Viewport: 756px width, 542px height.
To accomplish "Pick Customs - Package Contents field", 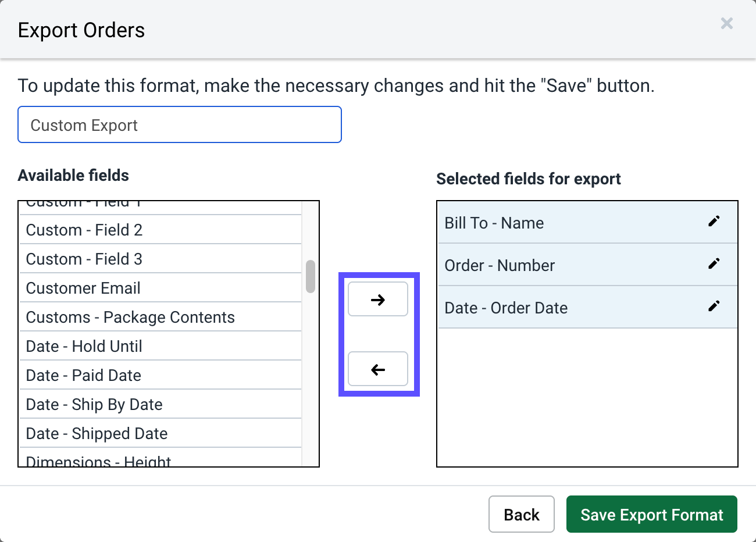I will [161, 317].
